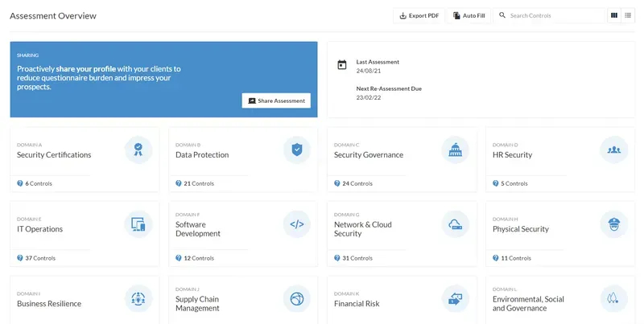
Task: Click the question icon beside 37 Controls
Action: pyautogui.click(x=19, y=258)
